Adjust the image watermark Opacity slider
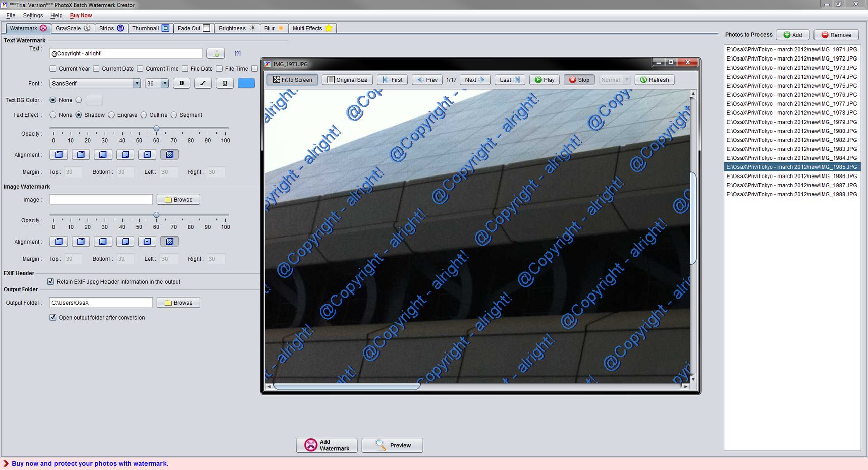This screenshot has width=868, height=470. [x=156, y=215]
